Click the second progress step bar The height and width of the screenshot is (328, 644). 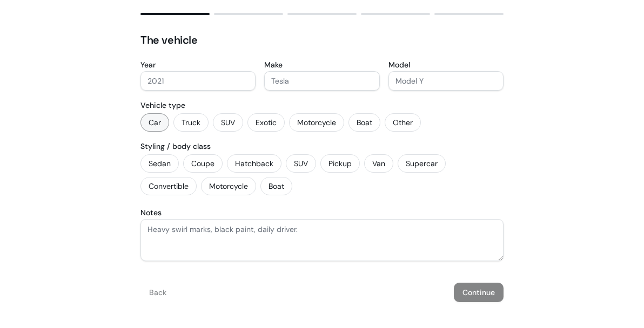tap(249, 14)
